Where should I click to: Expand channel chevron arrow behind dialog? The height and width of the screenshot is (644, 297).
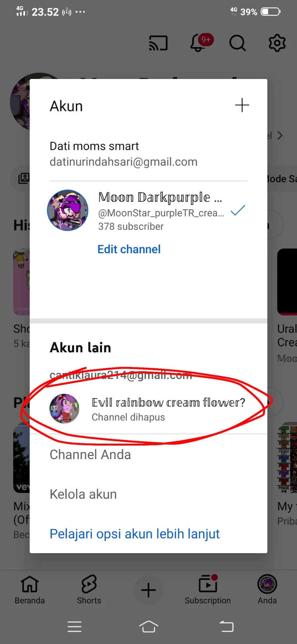[280, 135]
